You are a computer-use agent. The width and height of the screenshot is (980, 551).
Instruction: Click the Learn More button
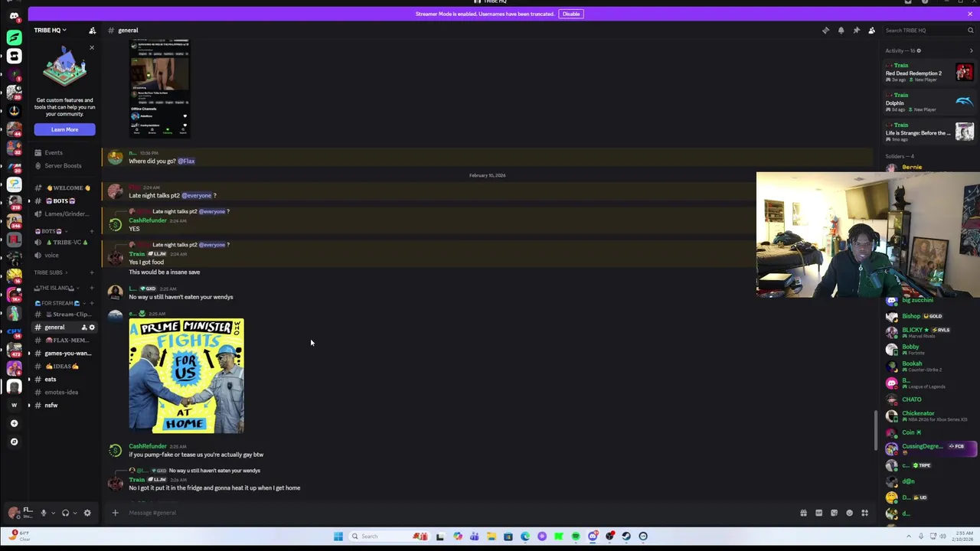64,129
